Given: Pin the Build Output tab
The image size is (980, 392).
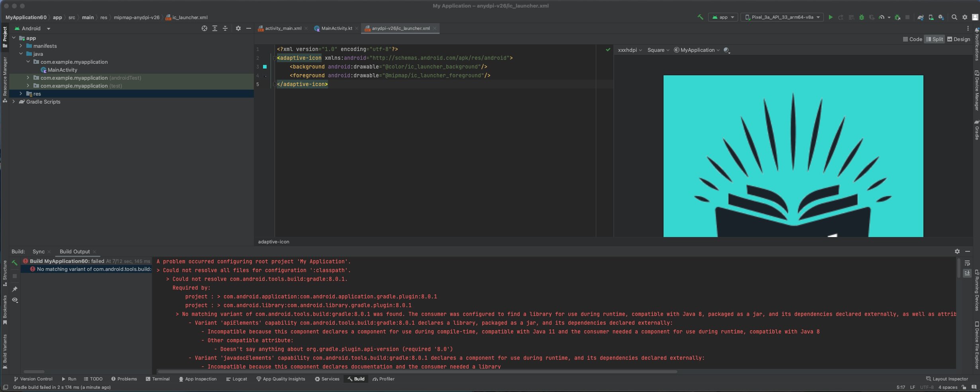Looking at the screenshot, I should tap(15, 289).
